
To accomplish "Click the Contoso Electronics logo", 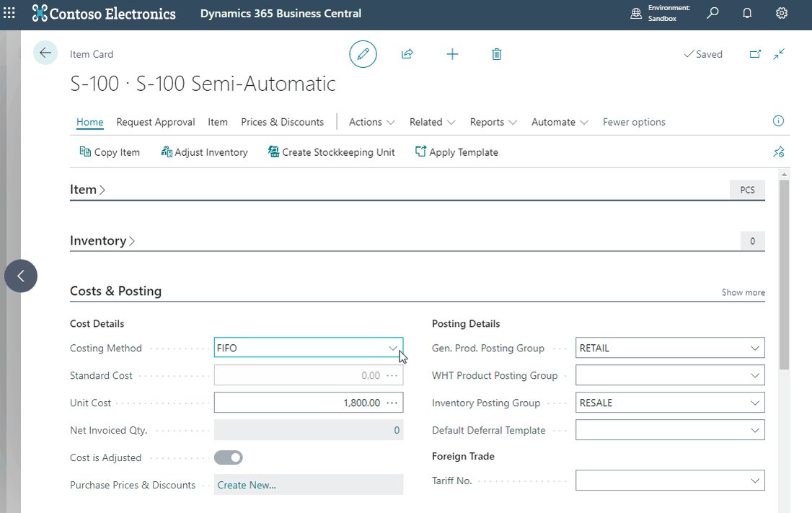I will (x=104, y=13).
